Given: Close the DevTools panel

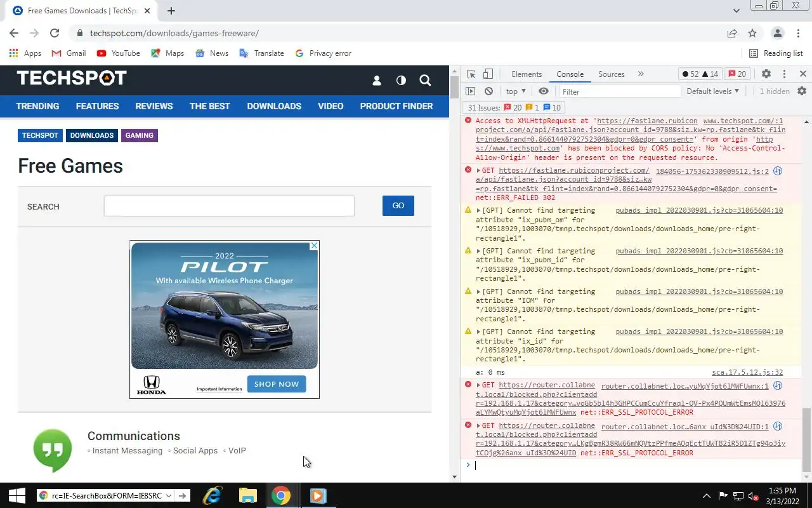Looking at the screenshot, I should [802, 74].
